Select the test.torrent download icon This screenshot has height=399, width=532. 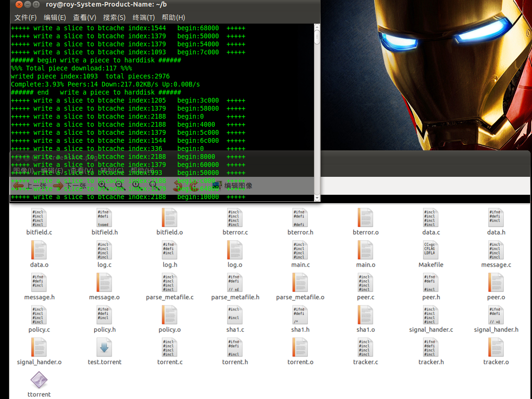tap(104, 347)
